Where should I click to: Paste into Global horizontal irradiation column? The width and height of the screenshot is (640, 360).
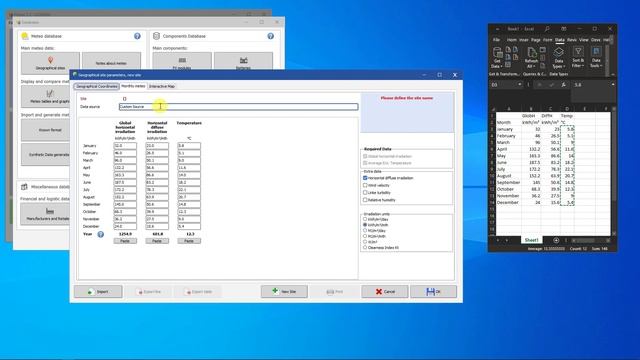click(x=125, y=241)
